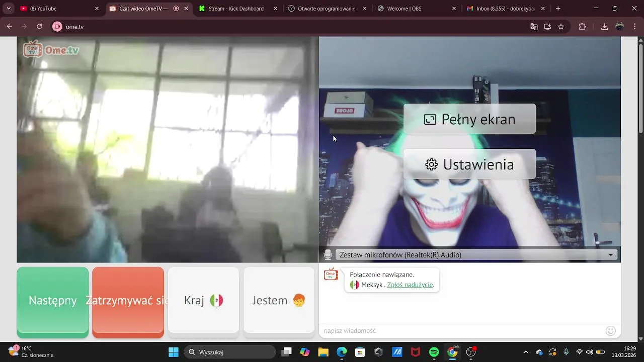644x362 pixels.
Task: Bookmark this page with star icon
Action: pos(561,27)
